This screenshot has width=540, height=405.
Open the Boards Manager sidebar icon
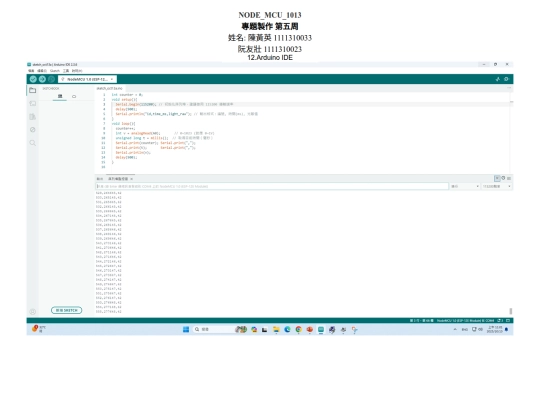[x=33, y=103]
